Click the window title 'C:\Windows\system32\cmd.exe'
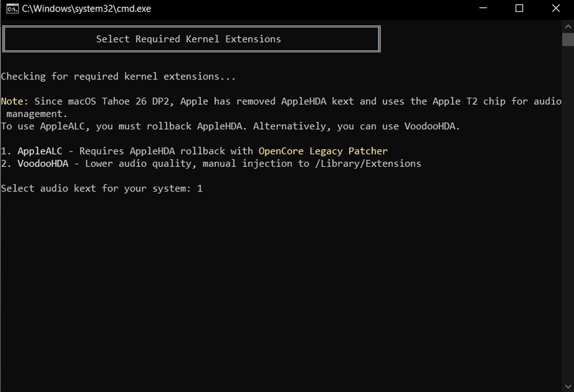 pos(86,9)
